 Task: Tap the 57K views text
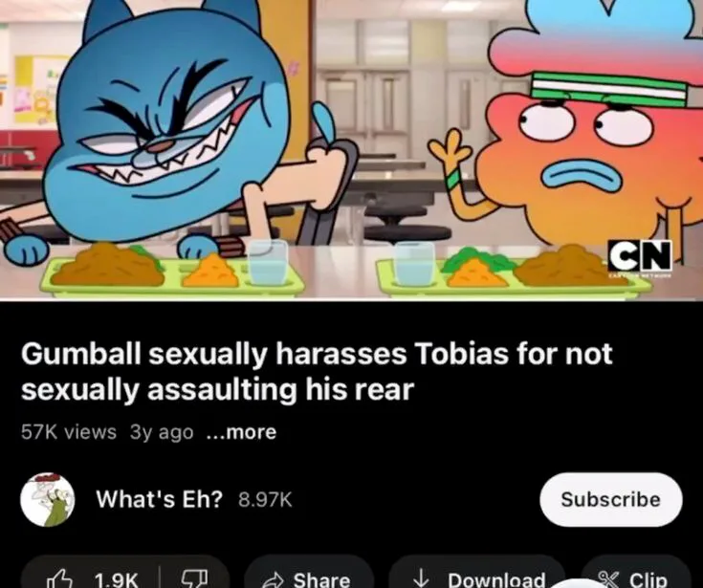[69, 432]
